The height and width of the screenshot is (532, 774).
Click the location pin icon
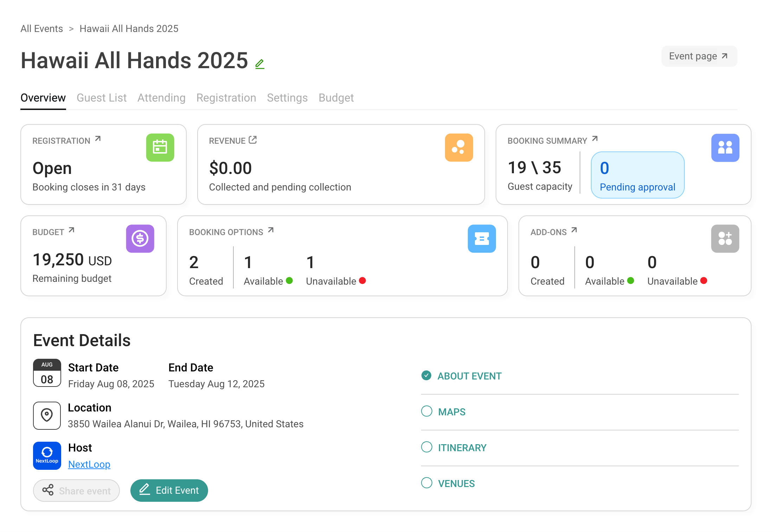tap(47, 415)
